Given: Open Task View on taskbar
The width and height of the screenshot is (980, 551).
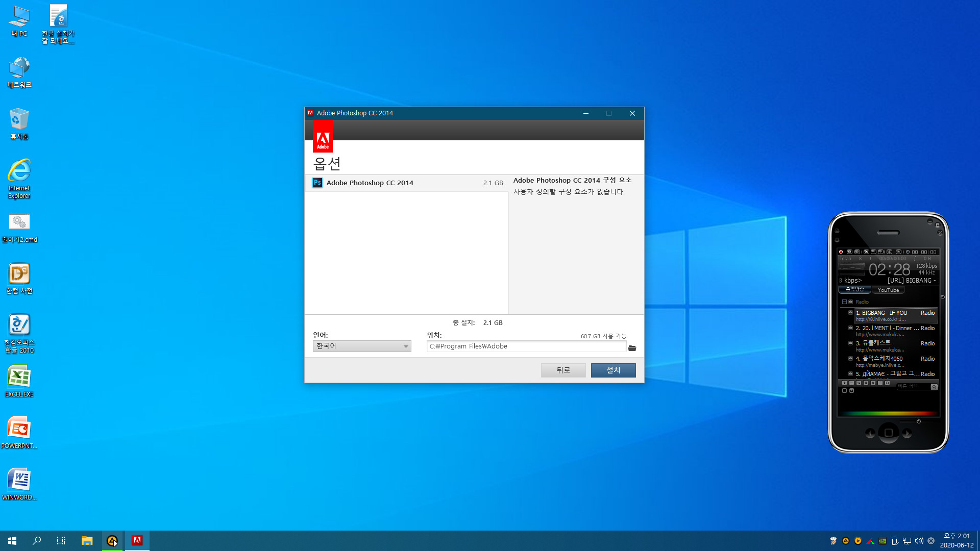Looking at the screenshot, I should tap(61, 541).
